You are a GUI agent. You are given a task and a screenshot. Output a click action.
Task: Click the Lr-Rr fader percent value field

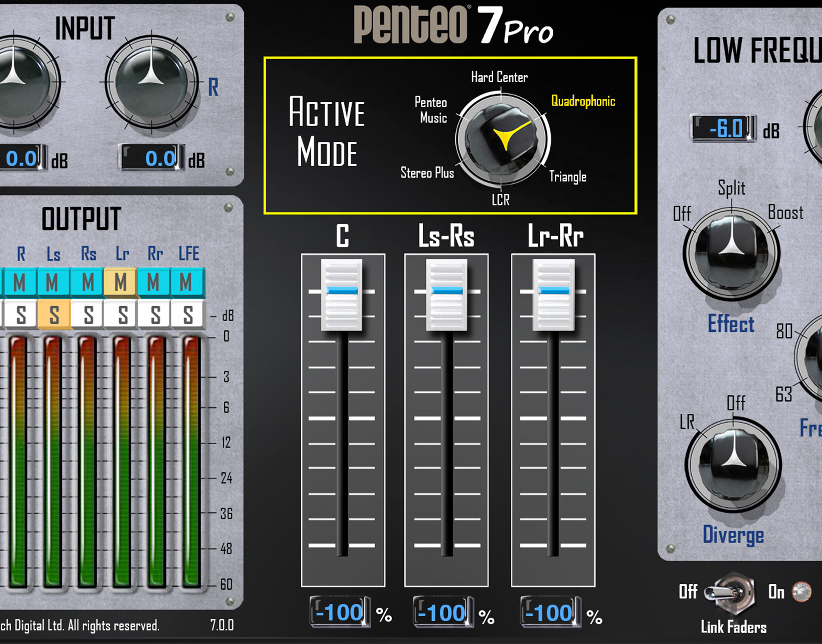click(x=550, y=612)
